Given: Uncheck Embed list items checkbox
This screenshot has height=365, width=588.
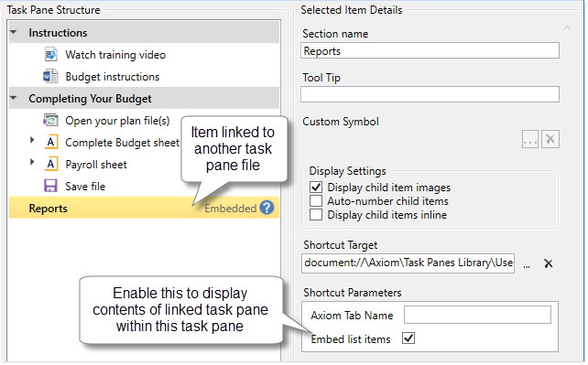Looking at the screenshot, I should (408, 338).
